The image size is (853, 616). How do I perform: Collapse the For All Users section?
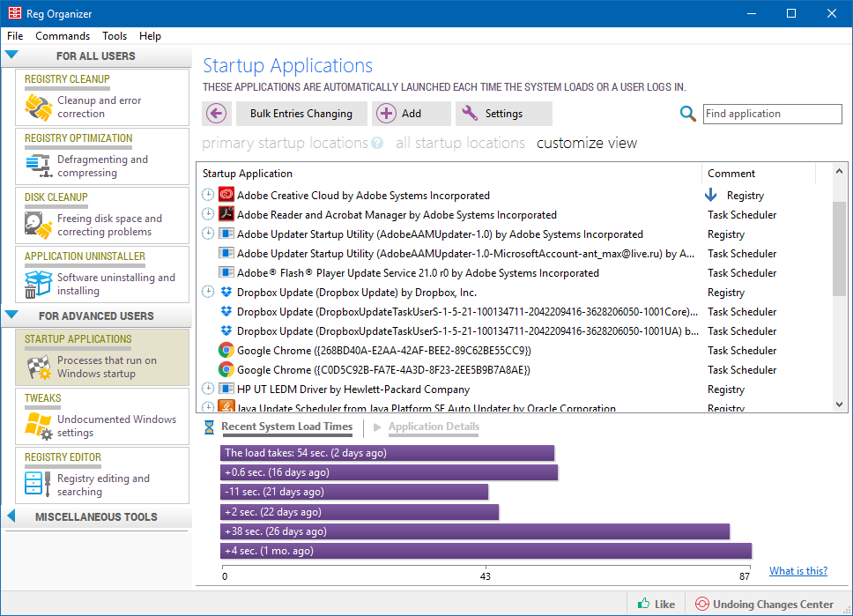click(x=11, y=56)
